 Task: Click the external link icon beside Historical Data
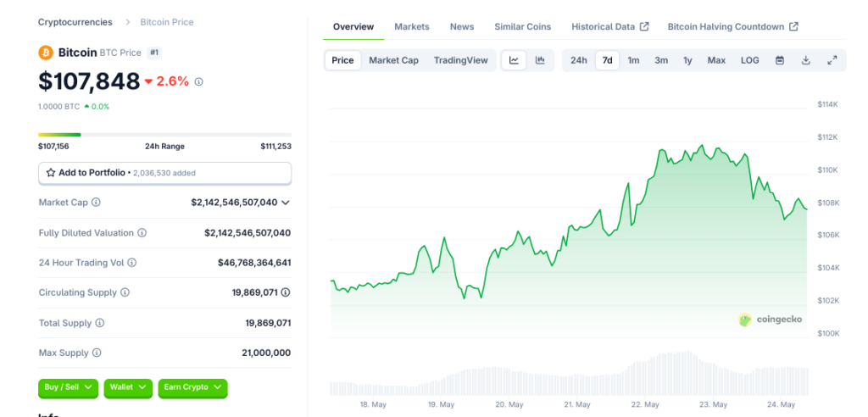click(644, 26)
